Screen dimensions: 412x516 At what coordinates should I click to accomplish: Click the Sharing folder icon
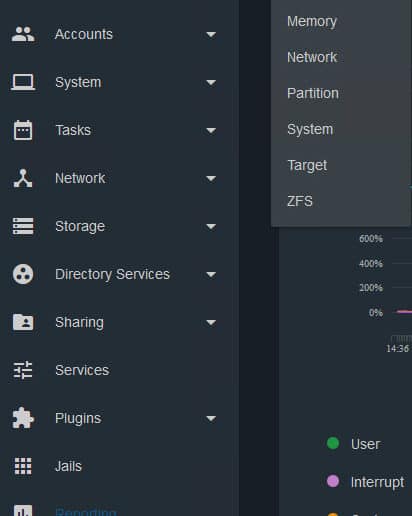pos(23,322)
